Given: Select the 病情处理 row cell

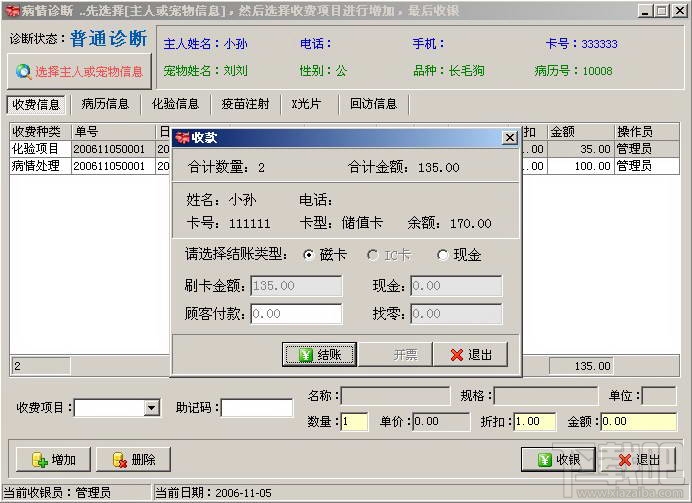Looking at the screenshot, I should [41, 166].
